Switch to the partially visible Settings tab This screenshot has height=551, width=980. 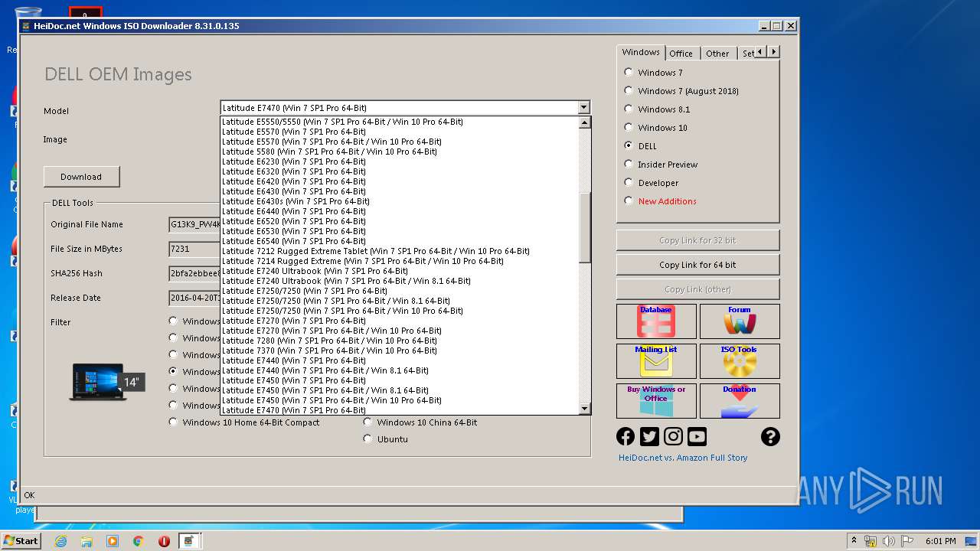pos(747,54)
